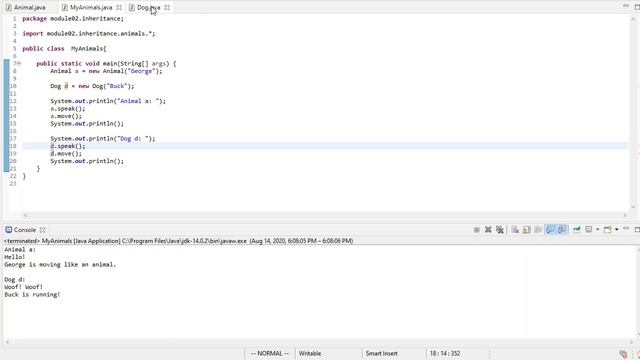The image size is (640, 360).
Task: Click the 'd.speak();' line
Action: [x=68, y=146]
